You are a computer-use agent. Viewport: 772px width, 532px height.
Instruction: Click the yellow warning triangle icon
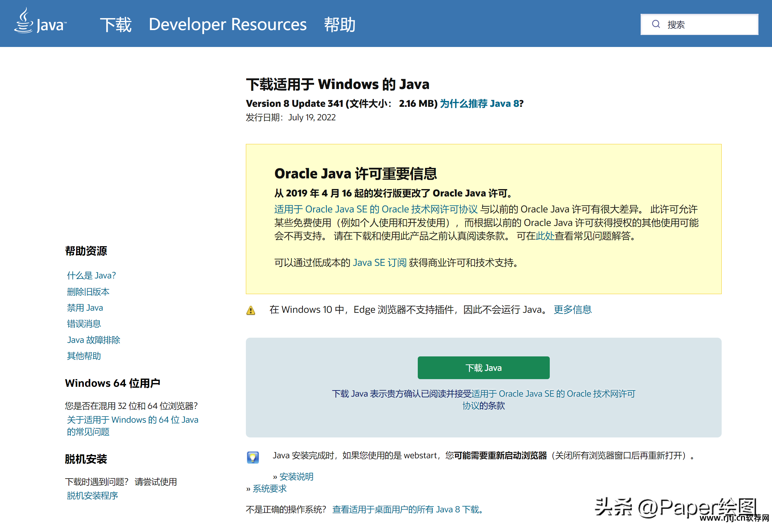point(251,310)
